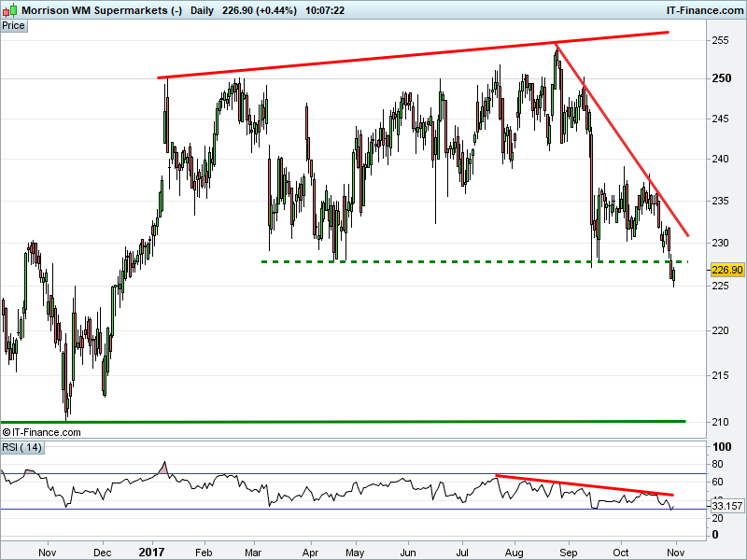Click the candlestick icon in the title bar

(10, 9)
